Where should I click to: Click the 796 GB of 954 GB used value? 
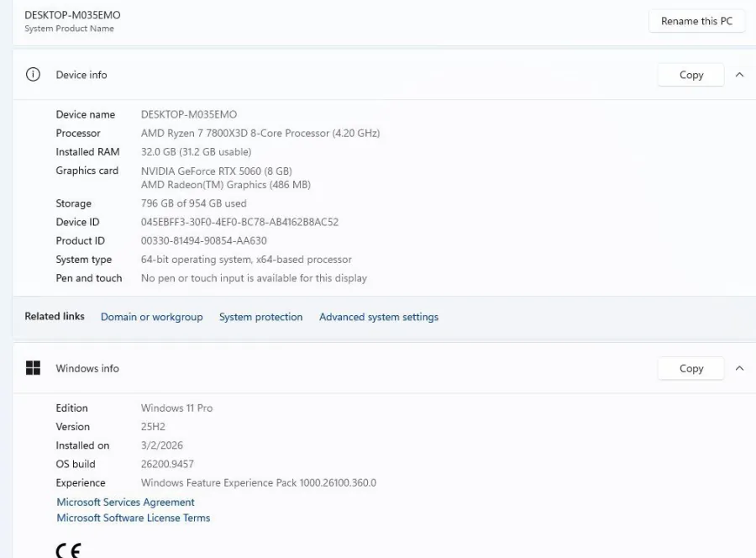point(194,203)
